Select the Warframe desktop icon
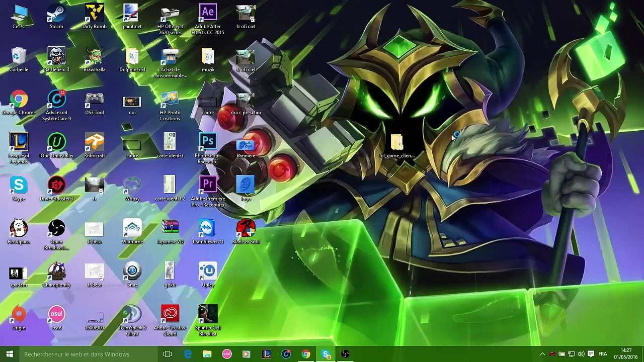Image resolution: width=644 pixels, height=362 pixels. coord(132,232)
